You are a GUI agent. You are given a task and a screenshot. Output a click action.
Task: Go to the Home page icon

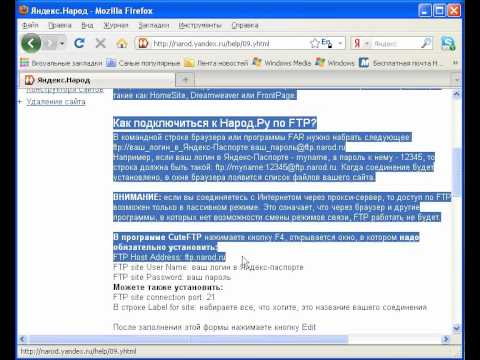[x=122, y=43]
